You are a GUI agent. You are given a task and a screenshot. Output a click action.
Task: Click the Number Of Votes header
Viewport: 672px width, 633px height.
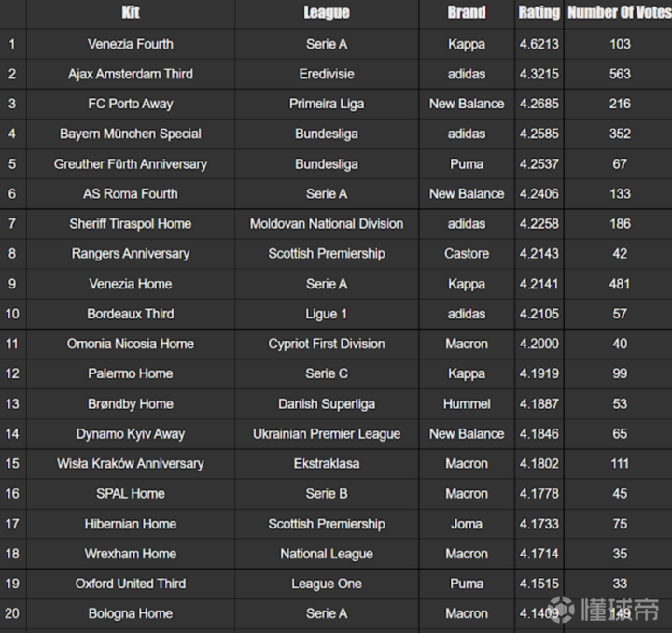point(619,13)
